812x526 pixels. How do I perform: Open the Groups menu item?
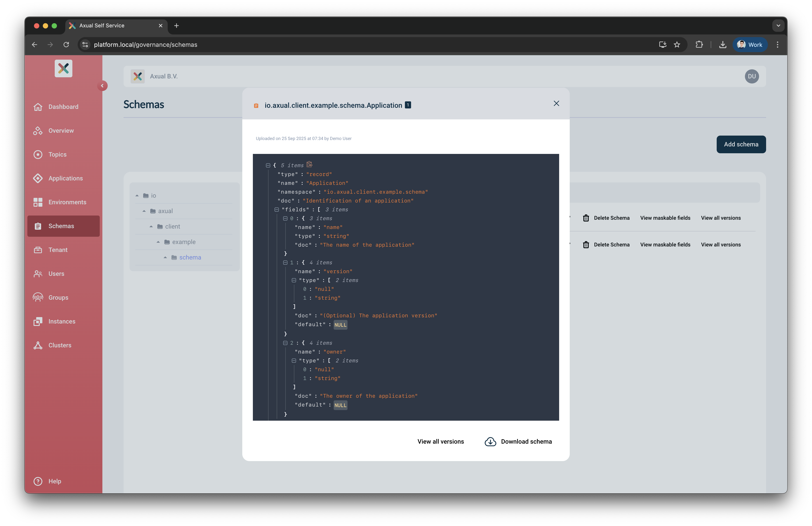[58, 298]
